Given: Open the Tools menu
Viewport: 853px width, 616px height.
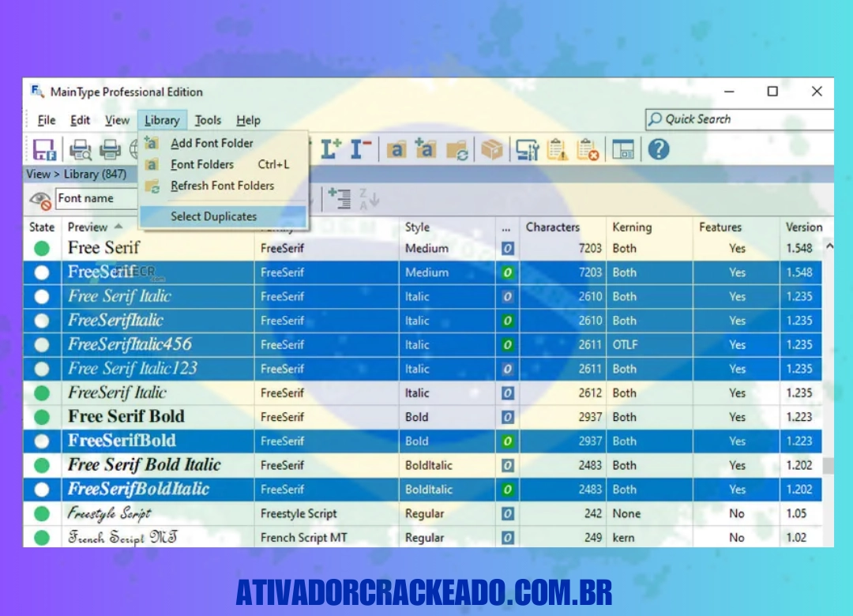Looking at the screenshot, I should tap(208, 120).
